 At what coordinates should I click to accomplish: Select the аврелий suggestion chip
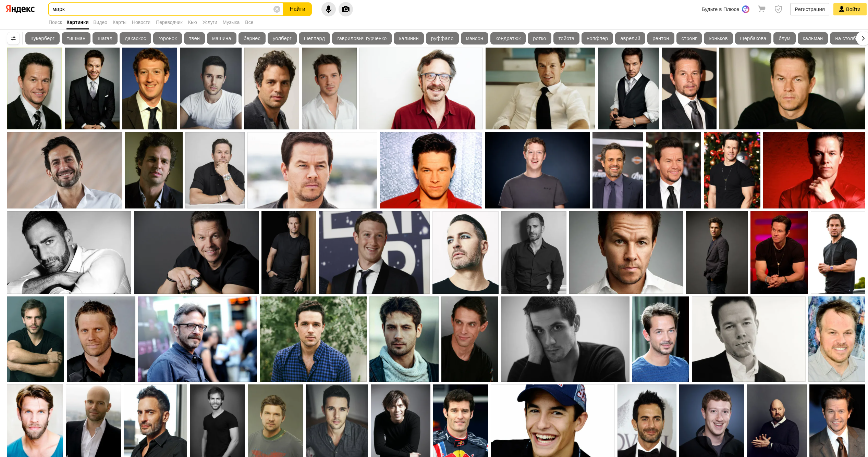coord(630,38)
